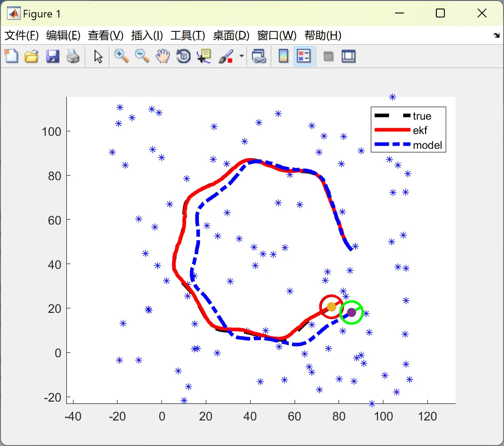504x446 pixels.
Task: Click the x-axis tick label -40
Action: (x=73, y=416)
